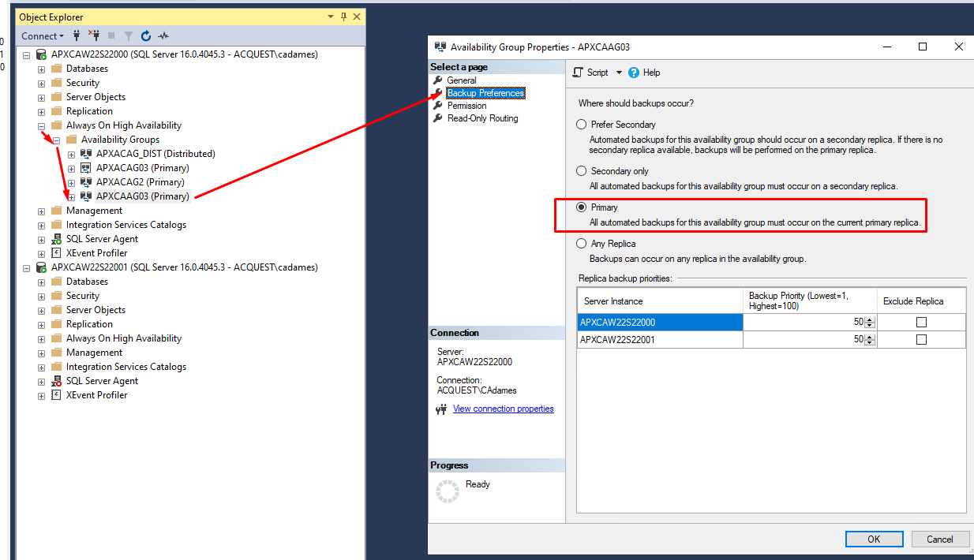Open the Connect dropdown in Object Explorer
This screenshot has width=974, height=560.
click(x=43, y=35)
